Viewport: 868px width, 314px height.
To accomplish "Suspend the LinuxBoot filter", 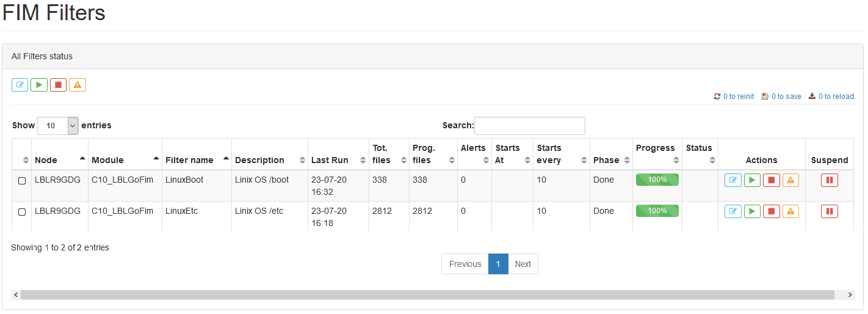I will pos(830,180).
